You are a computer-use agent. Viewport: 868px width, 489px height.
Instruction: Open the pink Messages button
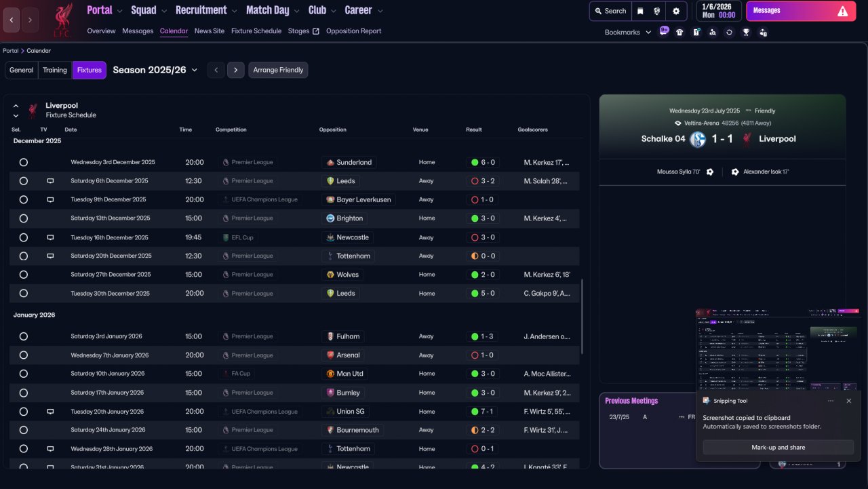pyautogui.click(x=801, y=11)
